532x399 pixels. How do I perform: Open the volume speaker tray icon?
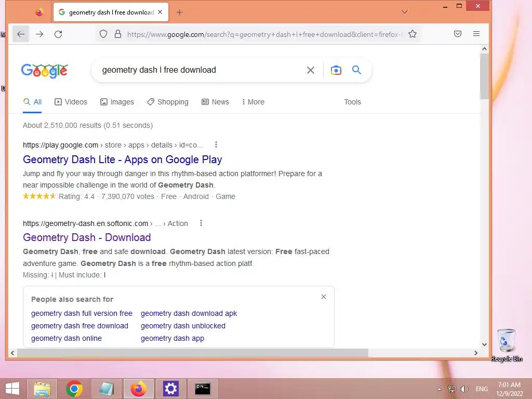point(464,389)
